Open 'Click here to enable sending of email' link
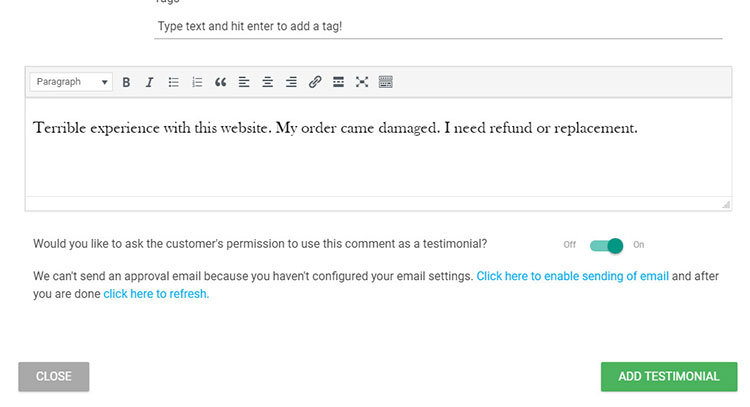The height and width of the screenshot is (407, 750). tap(572, 275)
